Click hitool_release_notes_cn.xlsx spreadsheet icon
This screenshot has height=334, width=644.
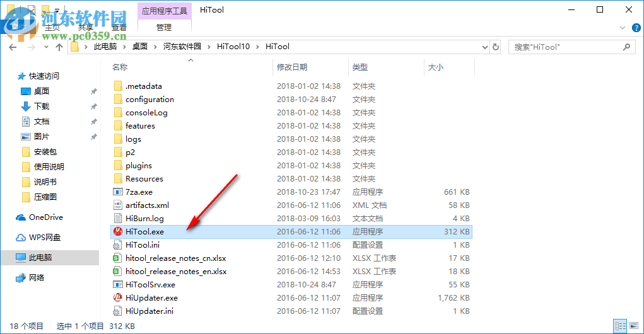118,258
